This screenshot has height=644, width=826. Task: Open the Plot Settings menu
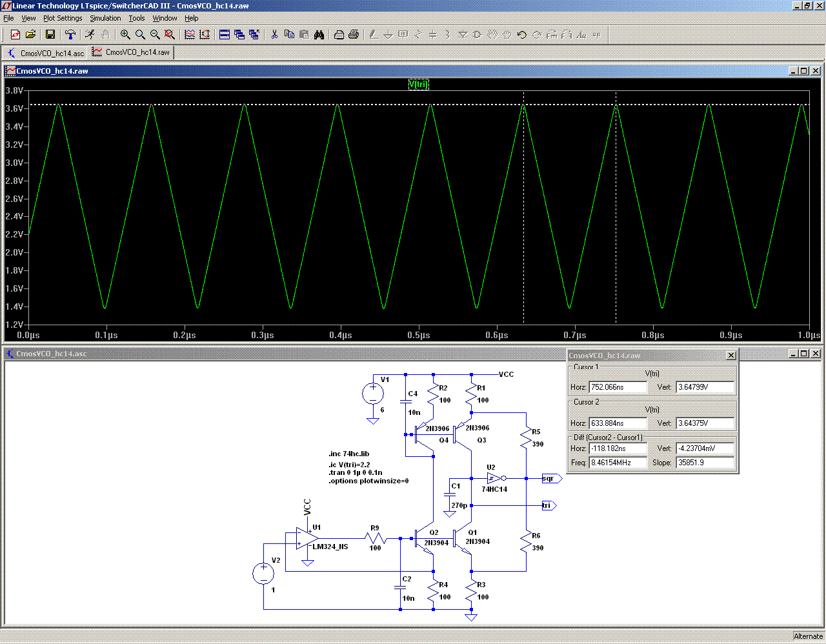(63, 18)
